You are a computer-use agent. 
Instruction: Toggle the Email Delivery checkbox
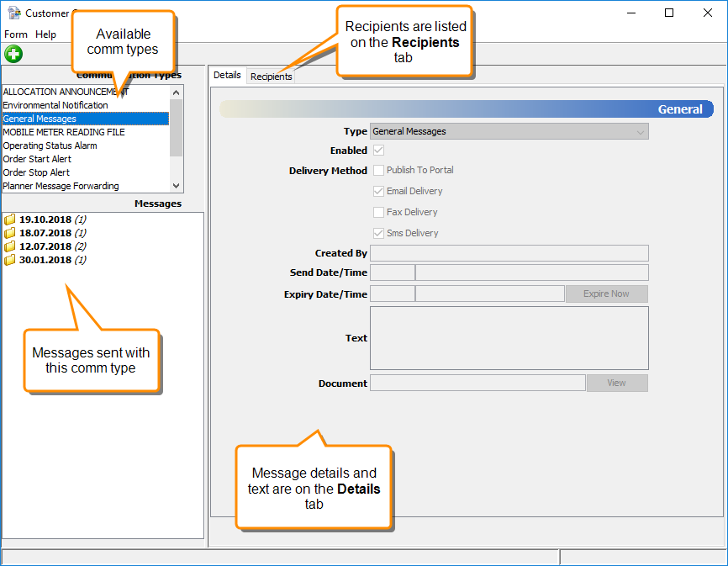click(x=378, y=191)
